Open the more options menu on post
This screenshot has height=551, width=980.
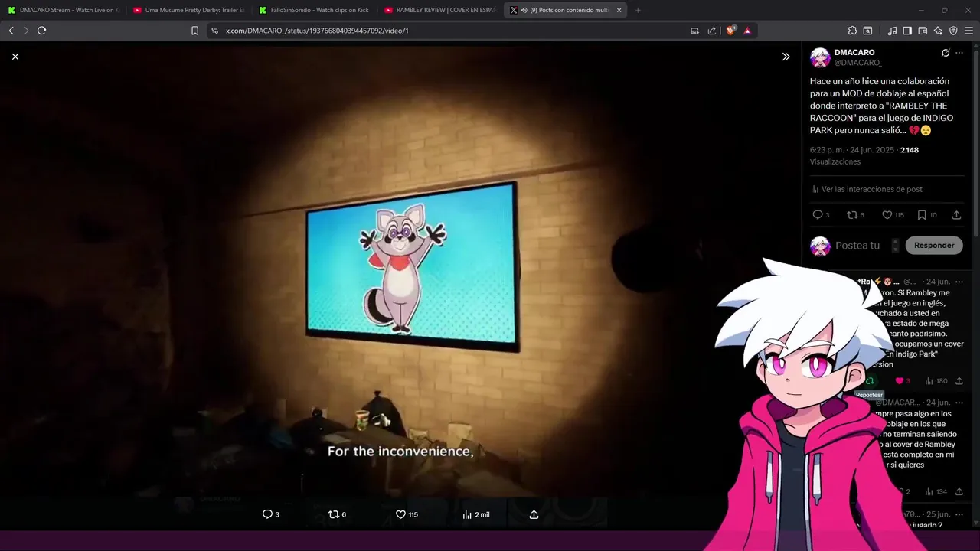(959, 53)
